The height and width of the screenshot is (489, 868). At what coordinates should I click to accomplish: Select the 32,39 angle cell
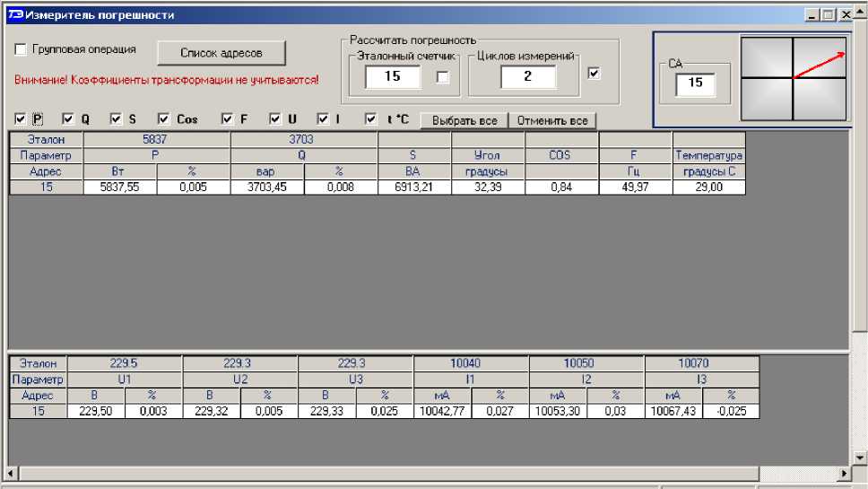coord(488,188)
